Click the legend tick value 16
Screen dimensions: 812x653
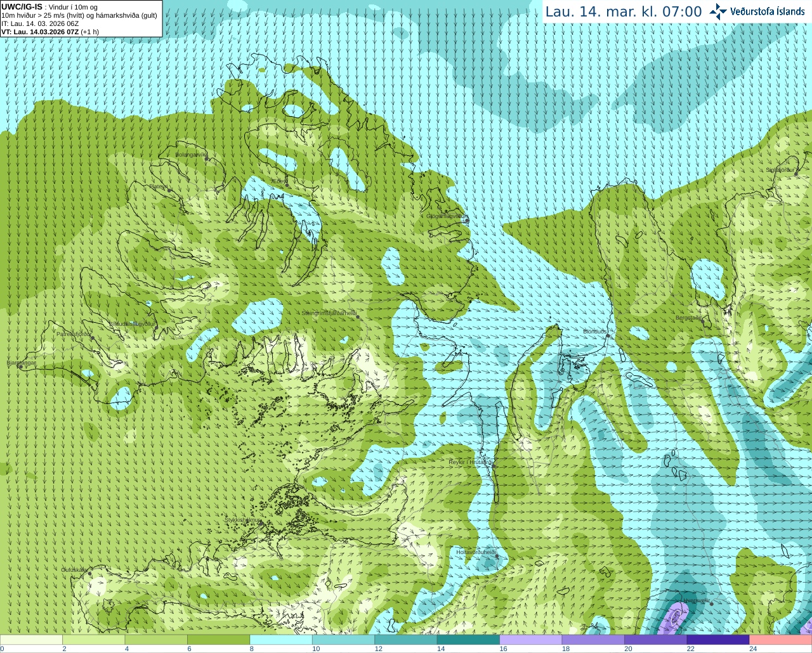tap(502, 649)
